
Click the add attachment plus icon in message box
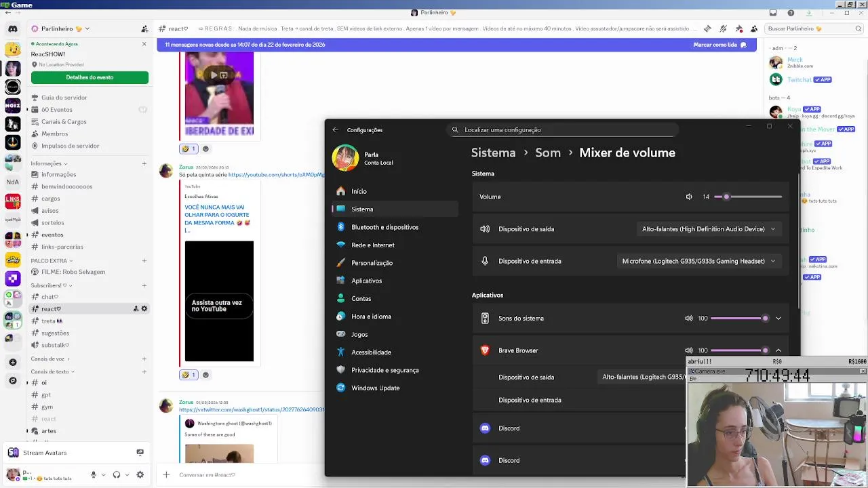166,475
